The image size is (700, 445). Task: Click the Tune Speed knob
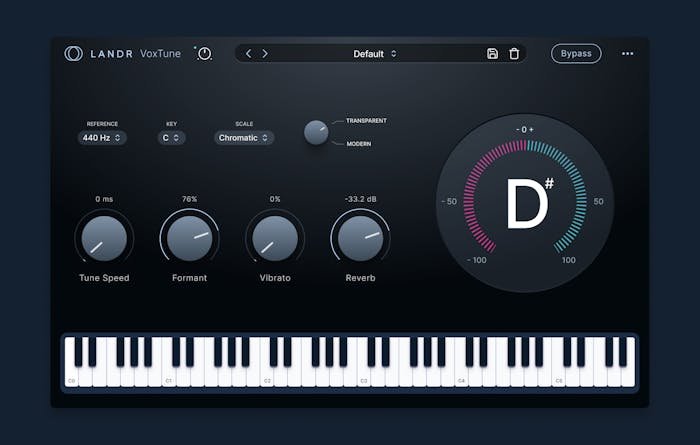(104, 238)
